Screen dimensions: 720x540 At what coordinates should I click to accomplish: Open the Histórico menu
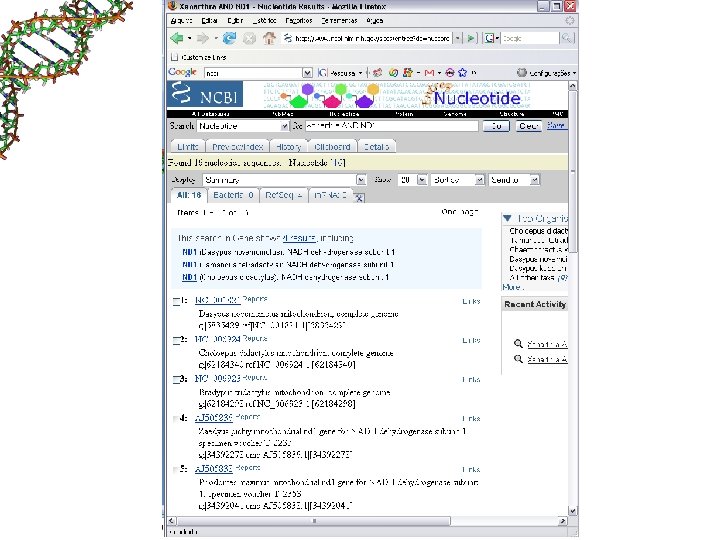click(264, 21)
